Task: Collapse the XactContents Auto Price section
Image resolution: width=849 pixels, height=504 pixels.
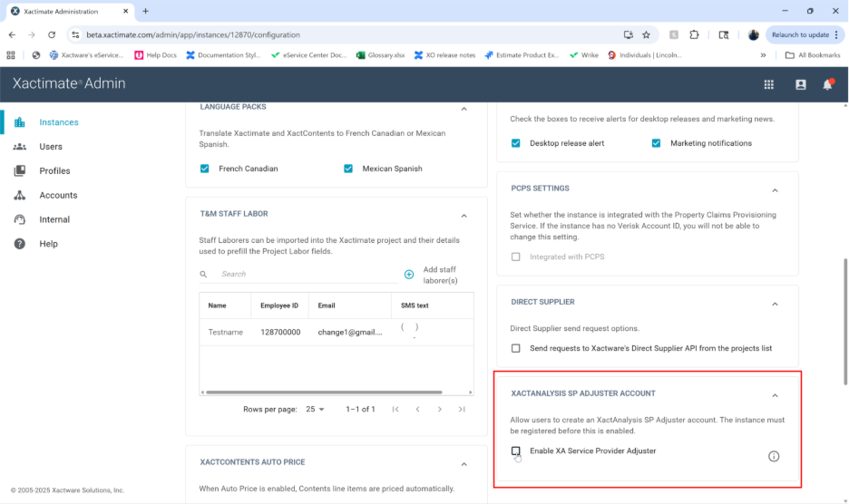Action: (x=464, y=464)
